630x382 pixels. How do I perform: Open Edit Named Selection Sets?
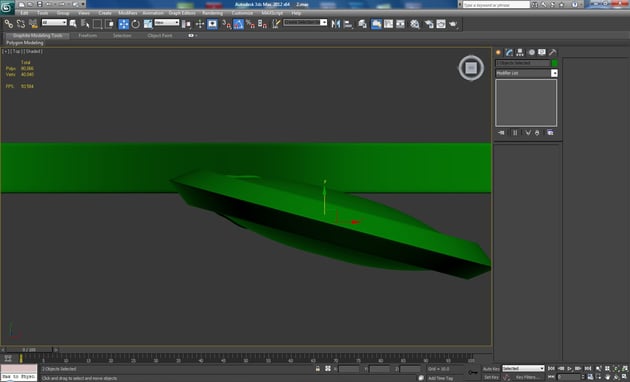(276, 24)
